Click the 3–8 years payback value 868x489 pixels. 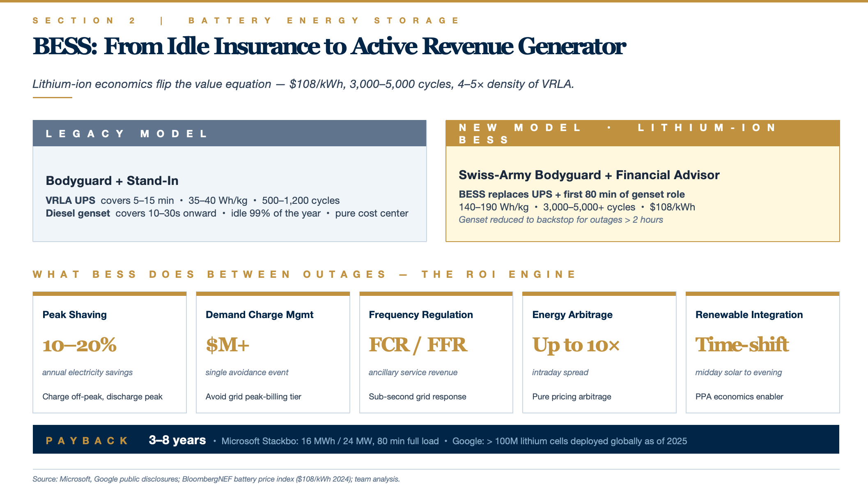click(x=177, y=440)
